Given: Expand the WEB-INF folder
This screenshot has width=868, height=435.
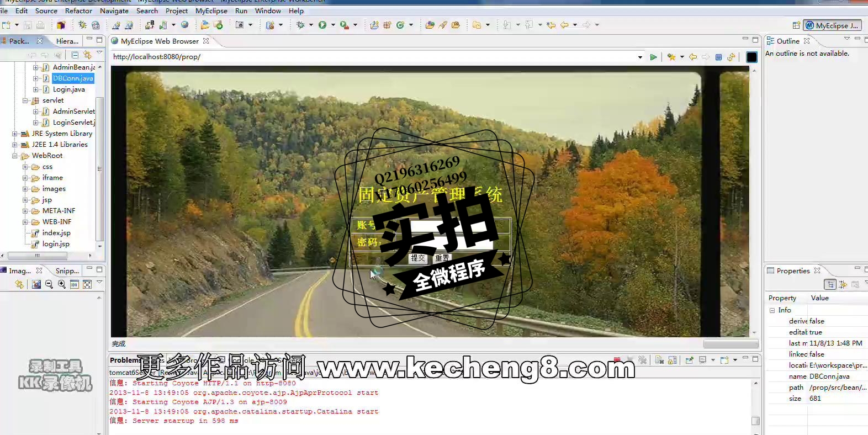Looking at the screenshot, I should [25, 222].
